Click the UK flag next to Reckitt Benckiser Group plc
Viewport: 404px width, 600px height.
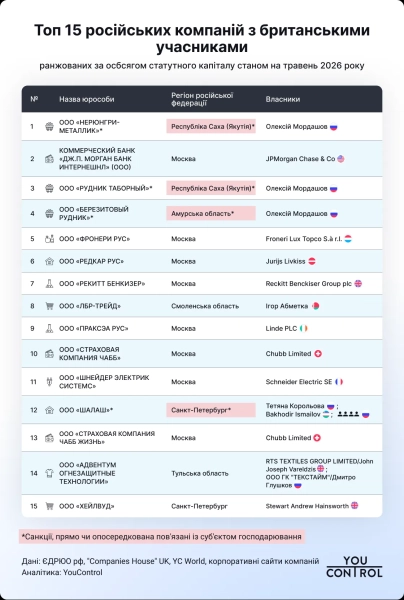[358, 284]
